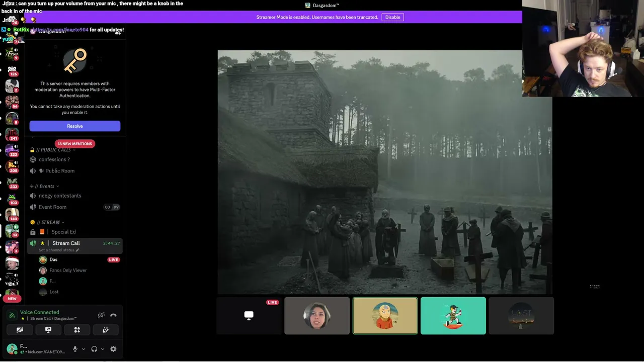Select the LOST avatar participant tile
This screenshot has height=362, width=644.
coord(521,316)
